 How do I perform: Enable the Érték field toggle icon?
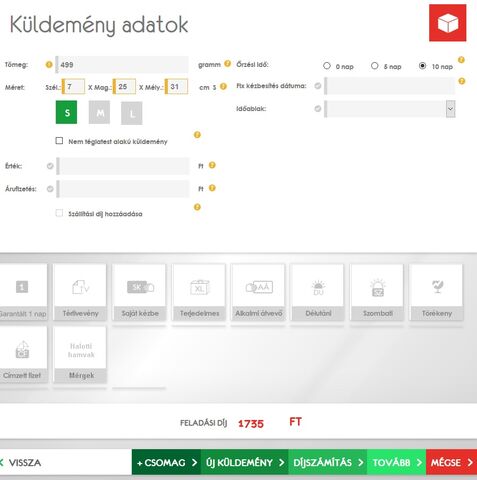[50, 166]
